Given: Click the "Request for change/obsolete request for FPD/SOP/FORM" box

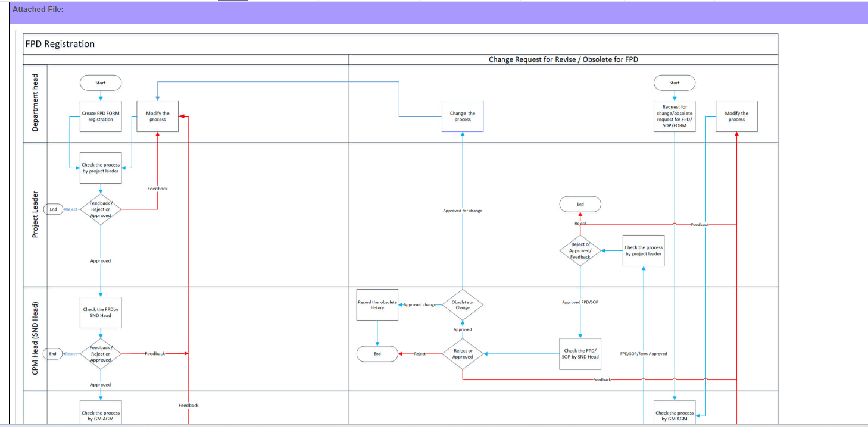Looking at the screenshot, I should pyautogui.click(x=675, y=116).
